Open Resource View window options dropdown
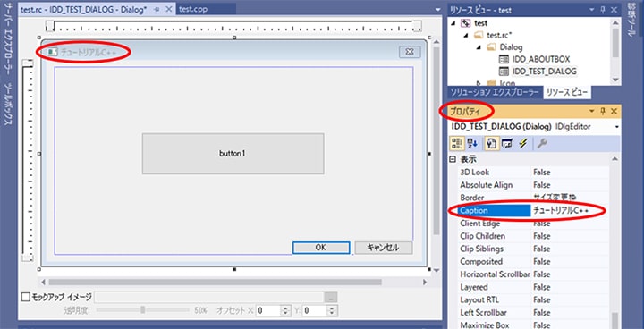This screenshot has height=329, width=644. pyautogui.click(x=592, y=10)
